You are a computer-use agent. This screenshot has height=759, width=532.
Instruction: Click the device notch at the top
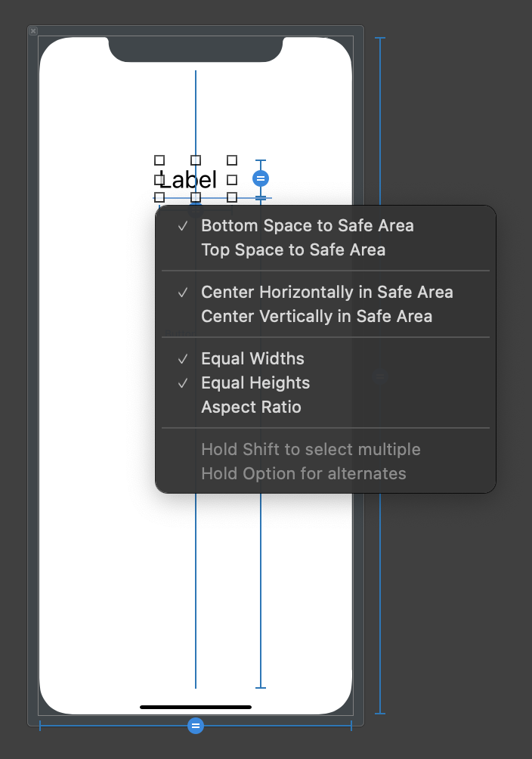pyautogui.click(x=196, y=50)
